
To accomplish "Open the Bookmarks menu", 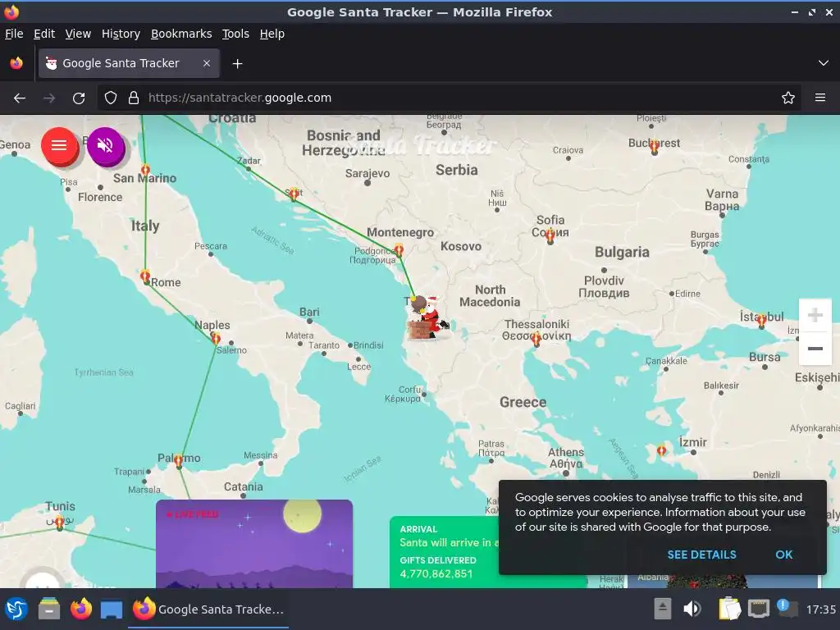I will click(x=181, y=34).
